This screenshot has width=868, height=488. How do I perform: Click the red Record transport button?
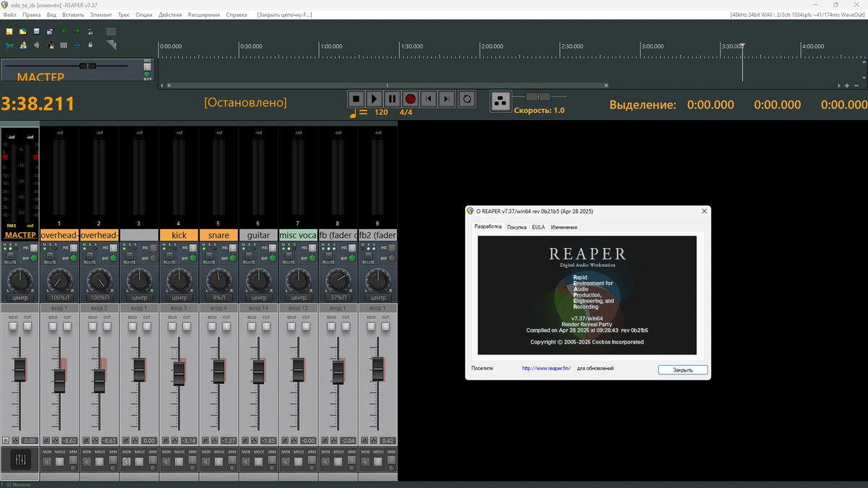click(410, 98)
